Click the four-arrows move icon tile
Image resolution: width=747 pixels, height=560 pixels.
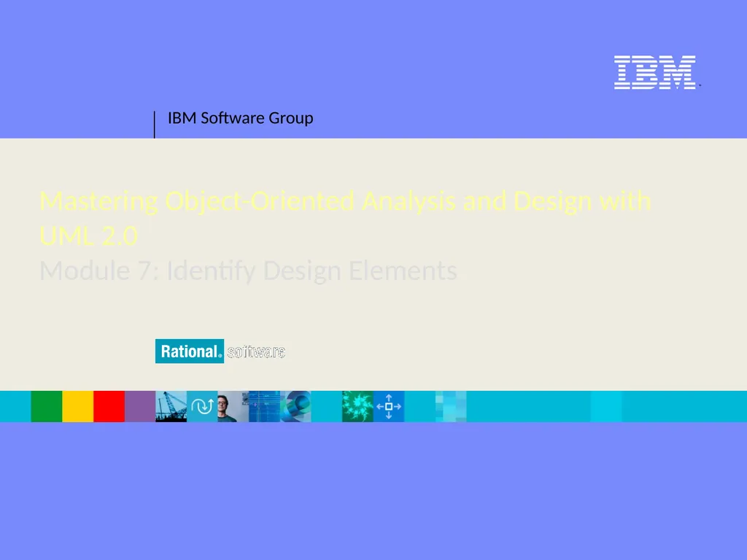389,406
